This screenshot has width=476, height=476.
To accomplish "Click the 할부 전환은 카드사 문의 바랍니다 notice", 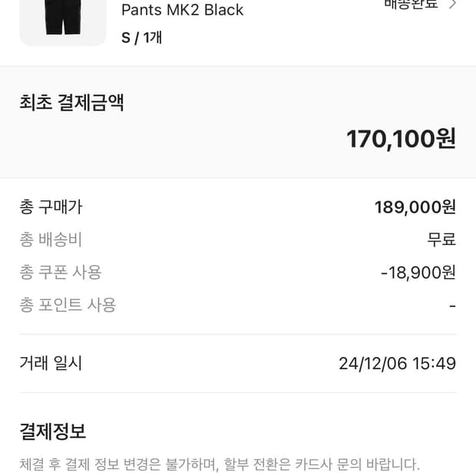I will 322,464.
